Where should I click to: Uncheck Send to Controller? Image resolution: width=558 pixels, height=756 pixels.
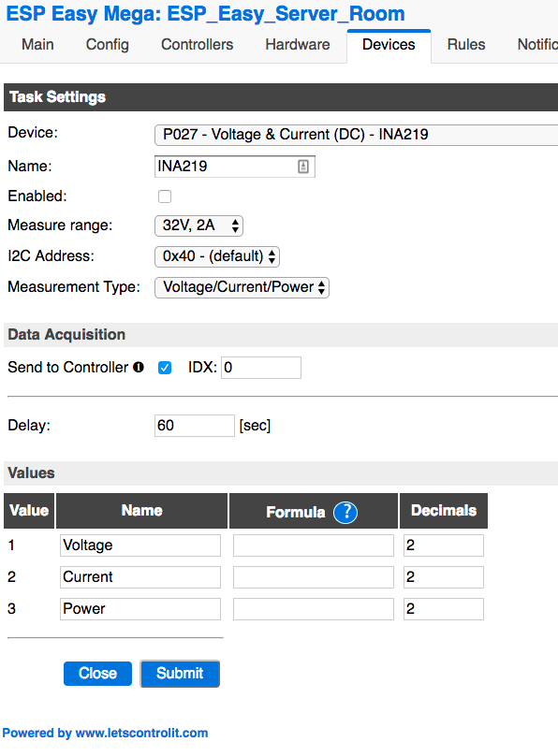(165, 368)
